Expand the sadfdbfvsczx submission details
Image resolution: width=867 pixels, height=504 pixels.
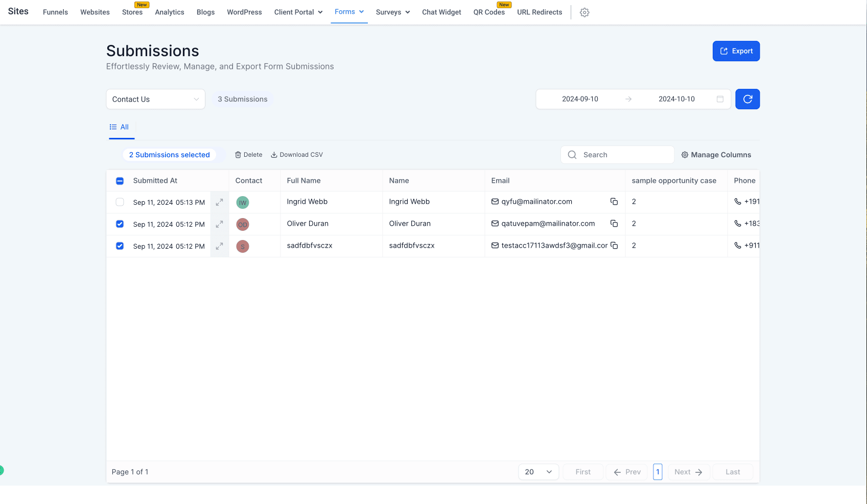[x=219, y=246]
